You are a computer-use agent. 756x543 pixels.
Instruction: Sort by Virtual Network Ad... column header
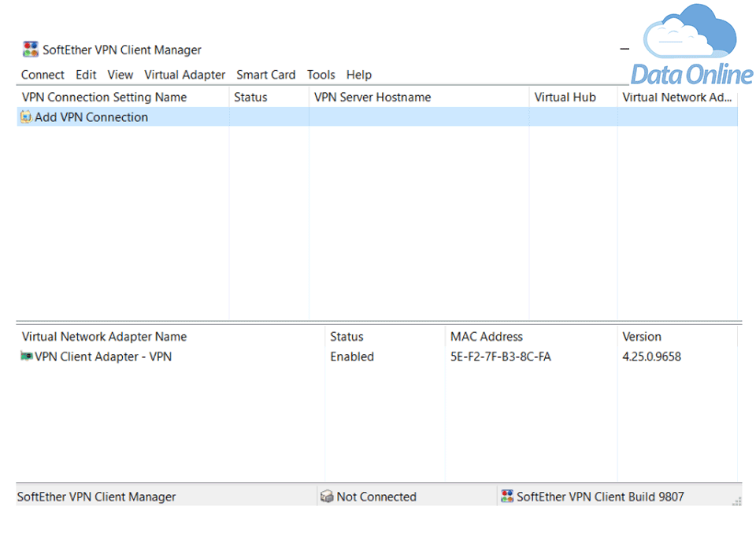click(x=677, y=98)
